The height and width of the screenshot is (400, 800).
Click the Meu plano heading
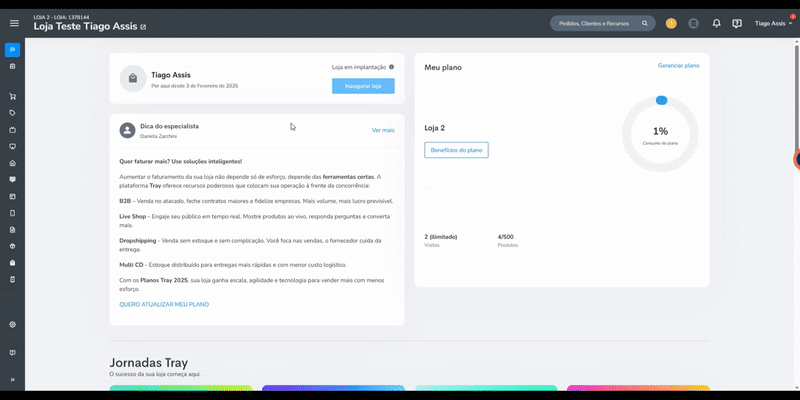pos(443,67)
